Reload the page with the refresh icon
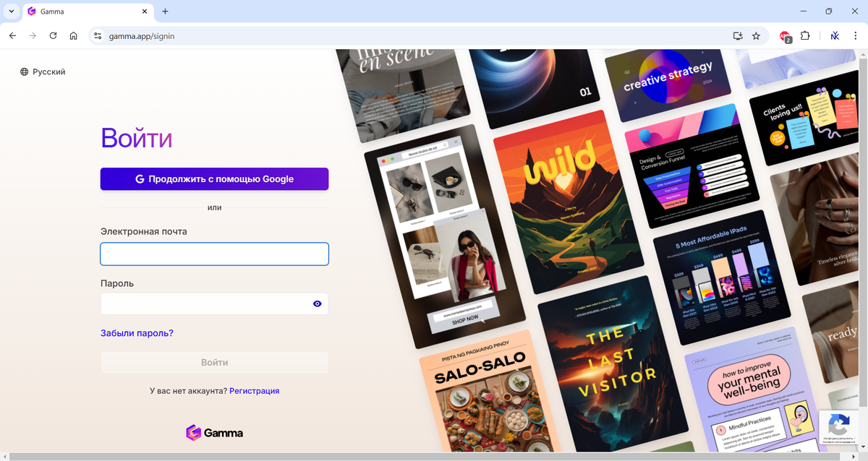The height and width of the screenshot is (461, 868). tap(53, 35)
